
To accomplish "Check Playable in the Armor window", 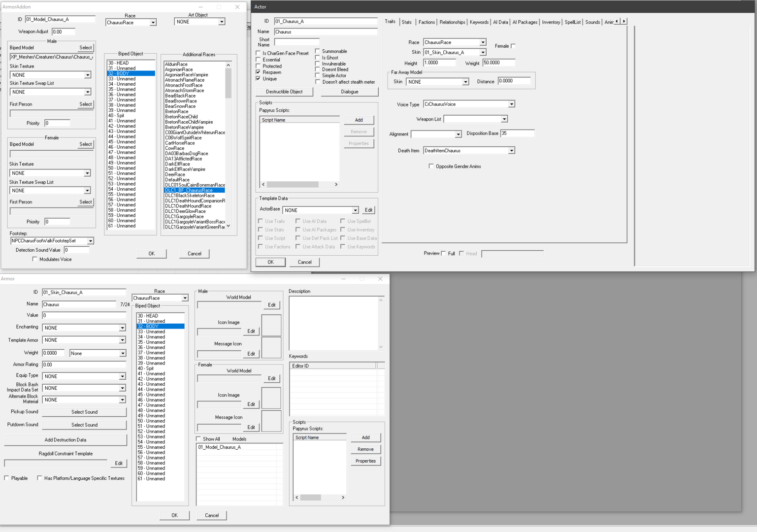I will [7, 478].
